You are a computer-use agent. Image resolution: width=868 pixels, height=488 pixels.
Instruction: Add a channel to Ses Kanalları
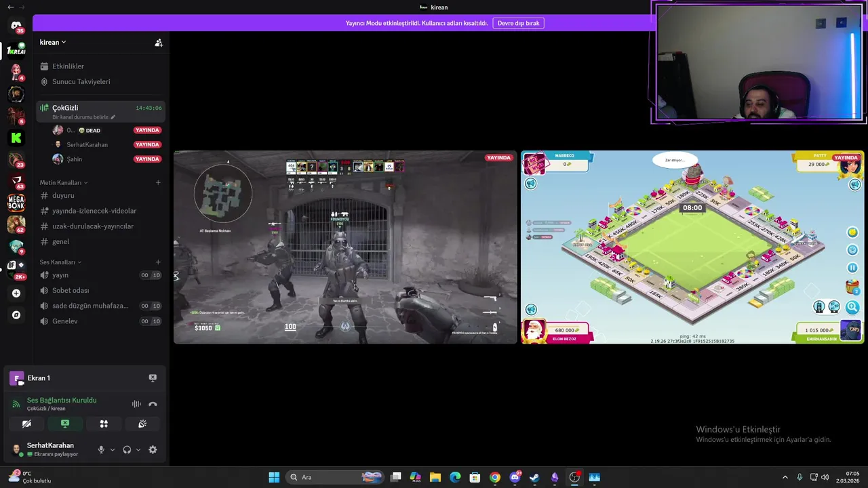point(158,262)
